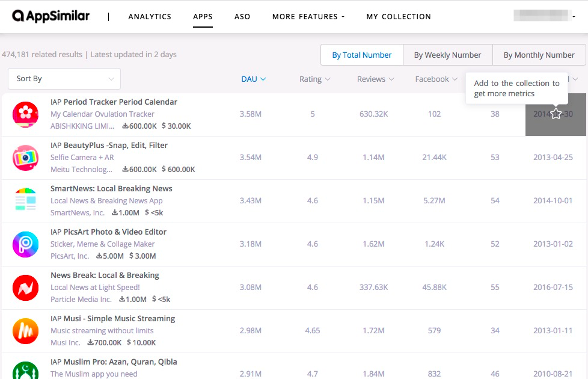The image size is (588, 379).
Task: Click the 2013-01-02 date for PicsArt
Action: pos(553,244)
